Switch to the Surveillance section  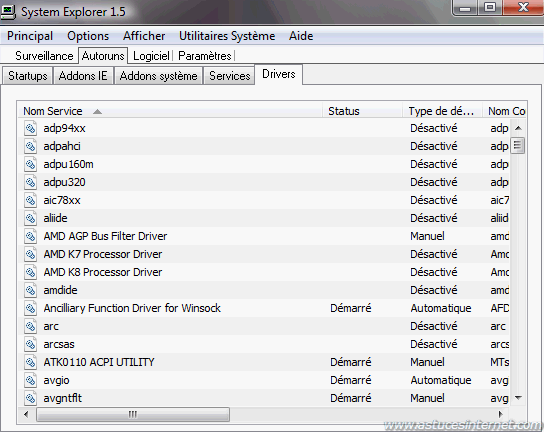[x=44, y=56]
